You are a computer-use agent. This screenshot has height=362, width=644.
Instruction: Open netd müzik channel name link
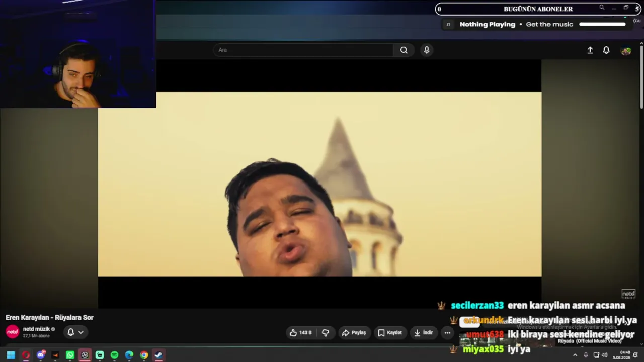[x=36, y=329]
